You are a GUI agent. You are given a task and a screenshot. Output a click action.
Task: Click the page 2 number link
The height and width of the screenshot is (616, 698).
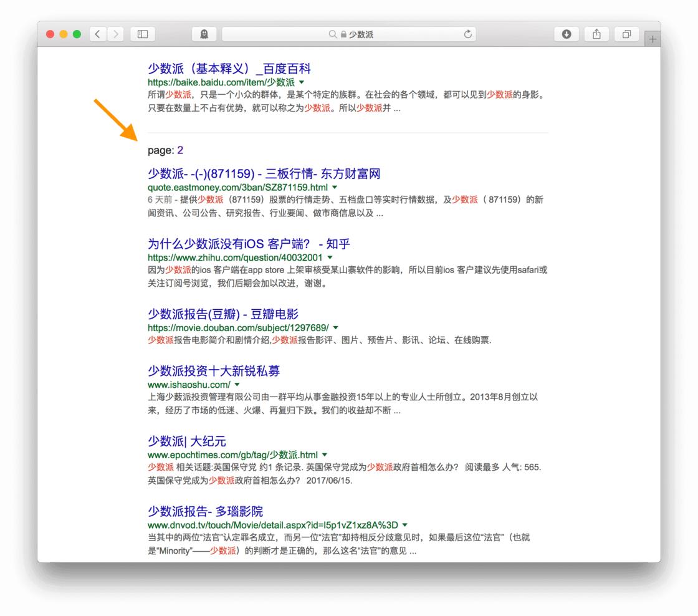tap(180, 150)
